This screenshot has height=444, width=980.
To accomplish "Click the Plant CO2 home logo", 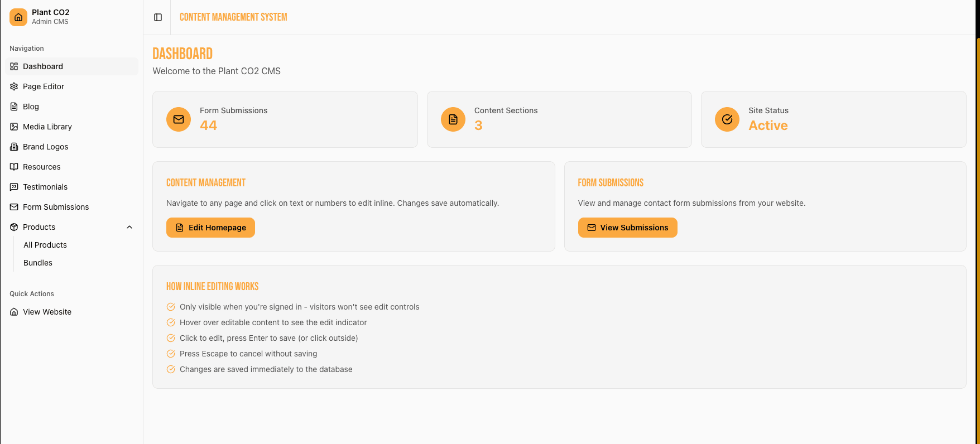I will [x=18, y=17].
